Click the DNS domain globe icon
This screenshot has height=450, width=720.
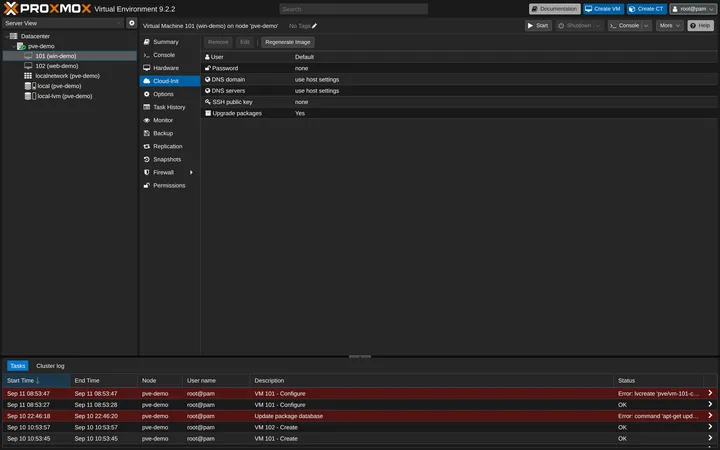tap(208, 79)
